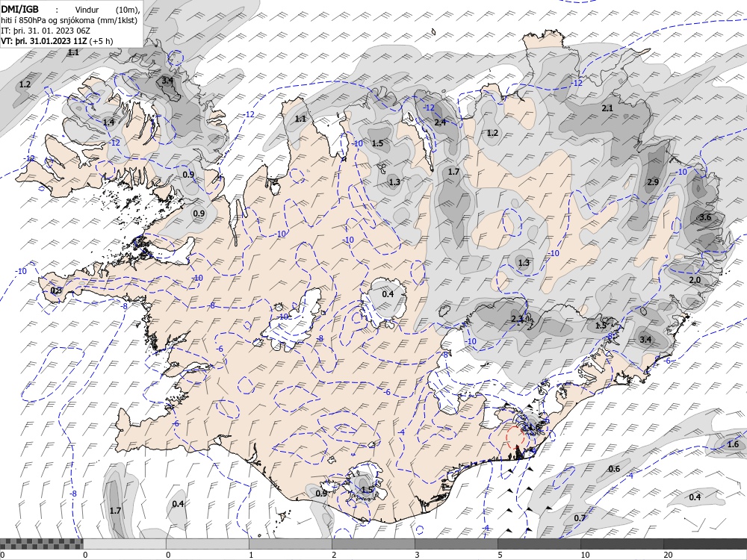Click the "VT: þri. 31.01.2023 11Z (+5 h)" line

pos(58,41)
